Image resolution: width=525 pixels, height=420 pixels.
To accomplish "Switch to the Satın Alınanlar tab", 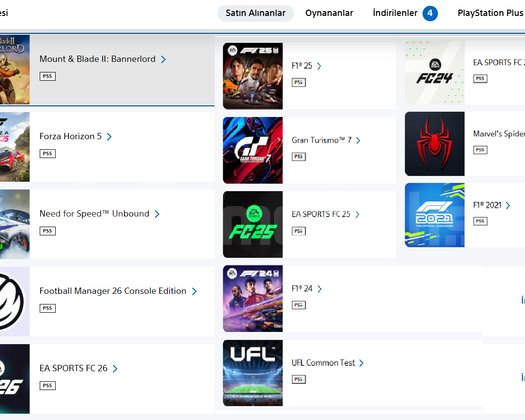I will (x=255, y=13).
